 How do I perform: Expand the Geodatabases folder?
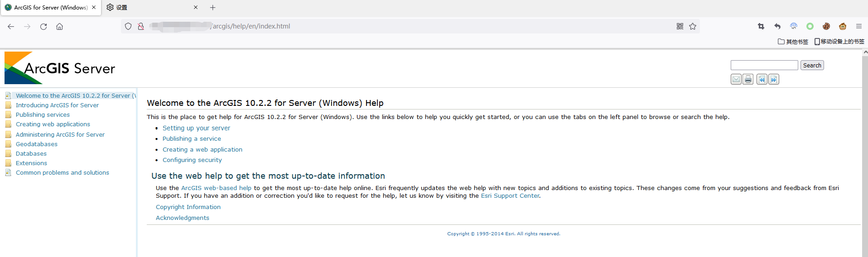click(x=37, y=144)
